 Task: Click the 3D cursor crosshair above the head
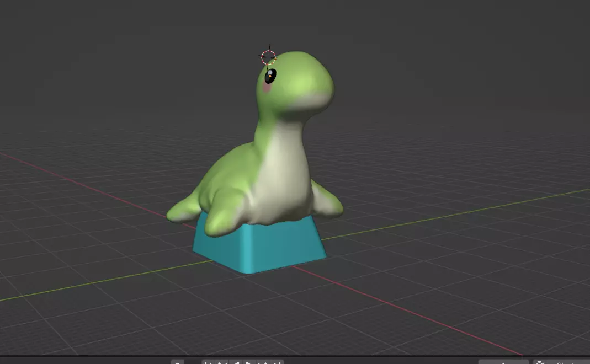point(268,57)
